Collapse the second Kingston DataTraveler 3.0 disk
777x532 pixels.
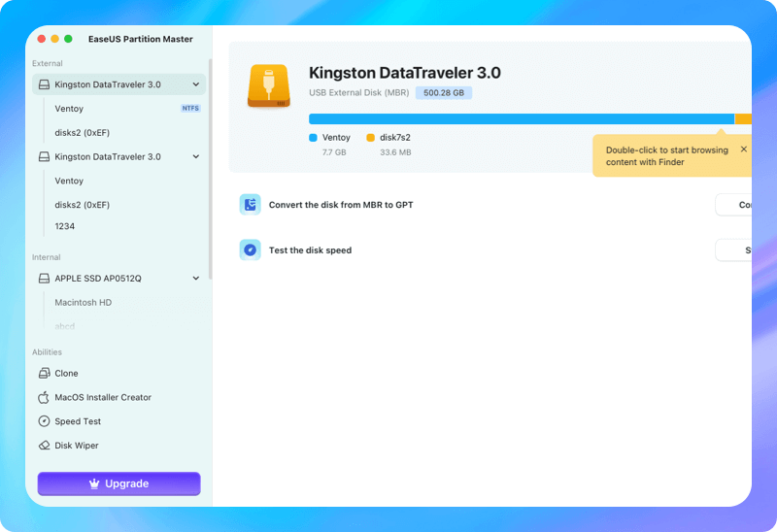pos(196,156)
